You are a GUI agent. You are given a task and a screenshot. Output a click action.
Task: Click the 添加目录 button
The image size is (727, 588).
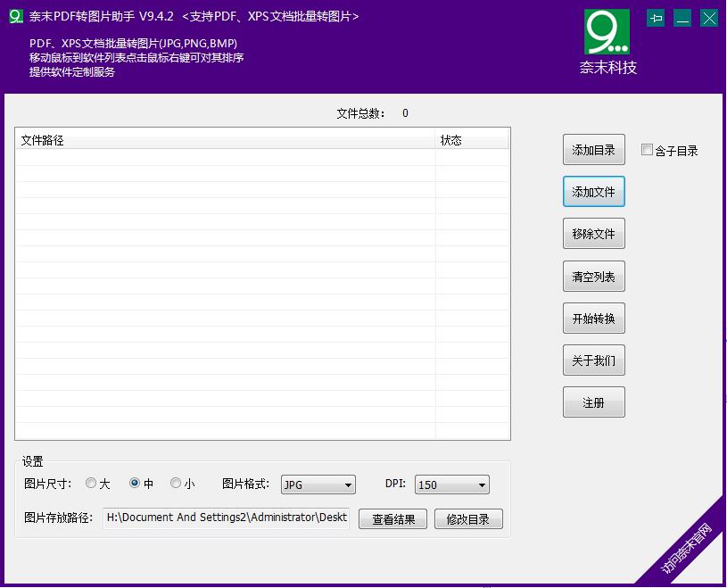click(x=593, y=150)
